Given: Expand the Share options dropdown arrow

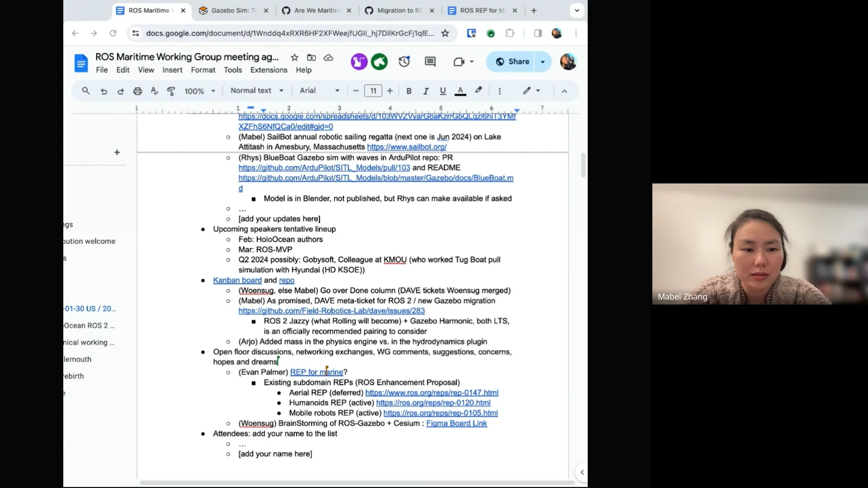Looking at the screenshot, I should point(543,61).
